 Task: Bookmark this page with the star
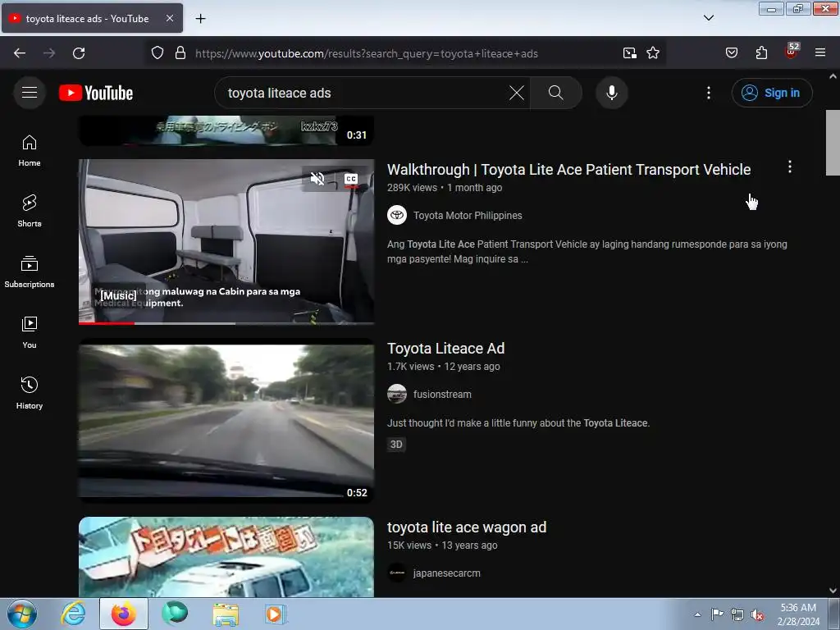(653, 53)
